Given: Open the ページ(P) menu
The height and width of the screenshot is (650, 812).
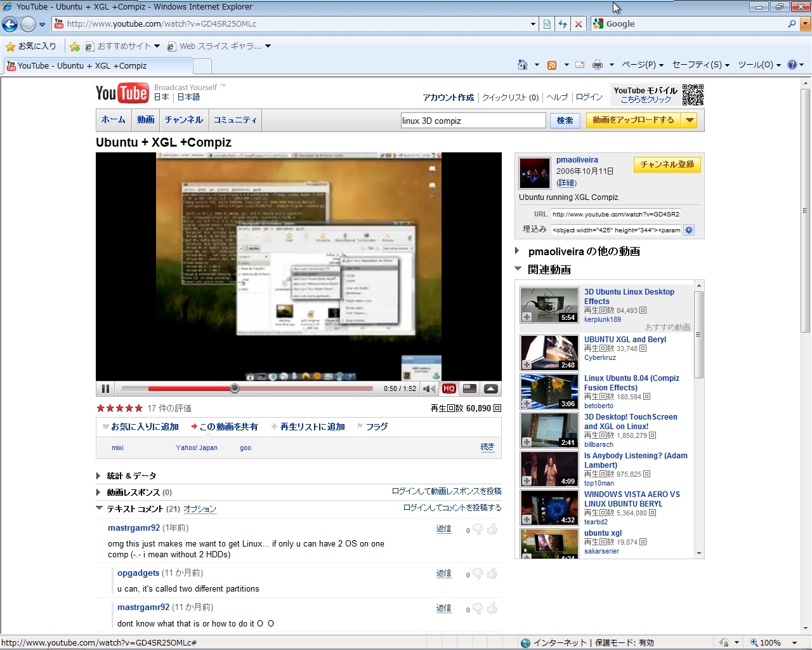Looking at the screenshot, I should [643, 65].
